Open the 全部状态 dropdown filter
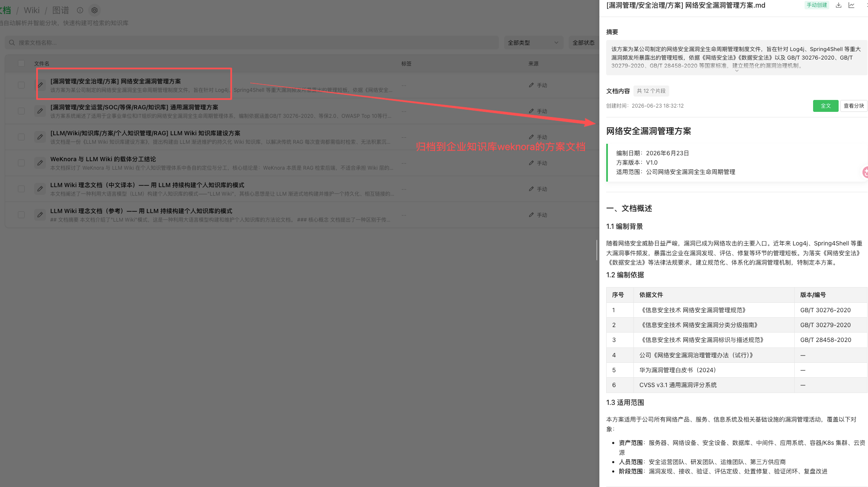 (584, 43)
